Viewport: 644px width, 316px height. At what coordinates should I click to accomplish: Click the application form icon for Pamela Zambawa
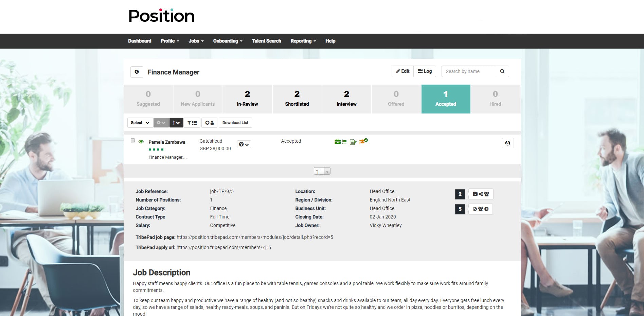pos(353,142)
